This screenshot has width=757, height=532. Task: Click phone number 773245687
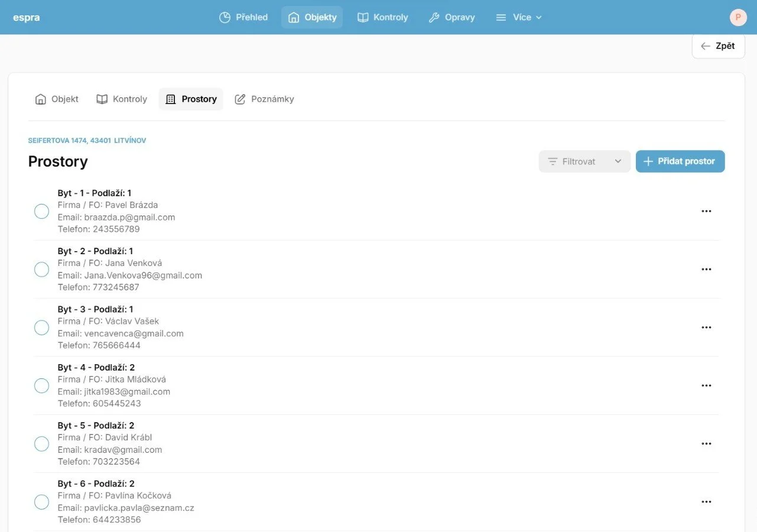116,287
